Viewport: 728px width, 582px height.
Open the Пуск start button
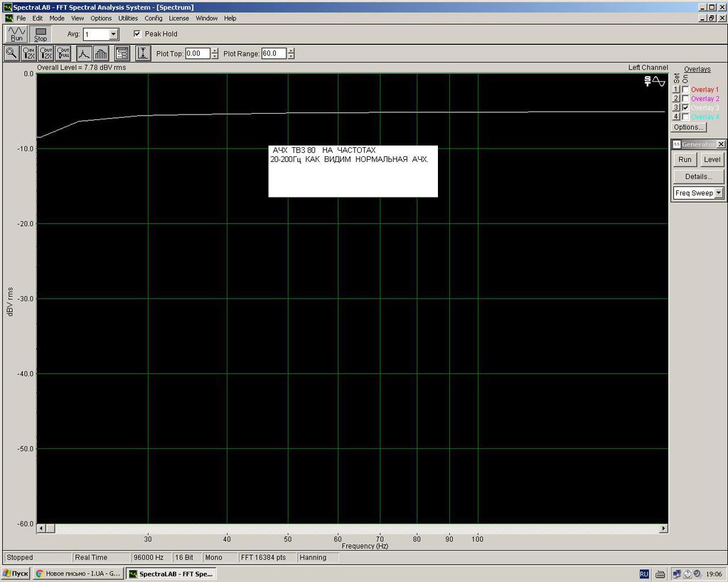tap(16, 573)
